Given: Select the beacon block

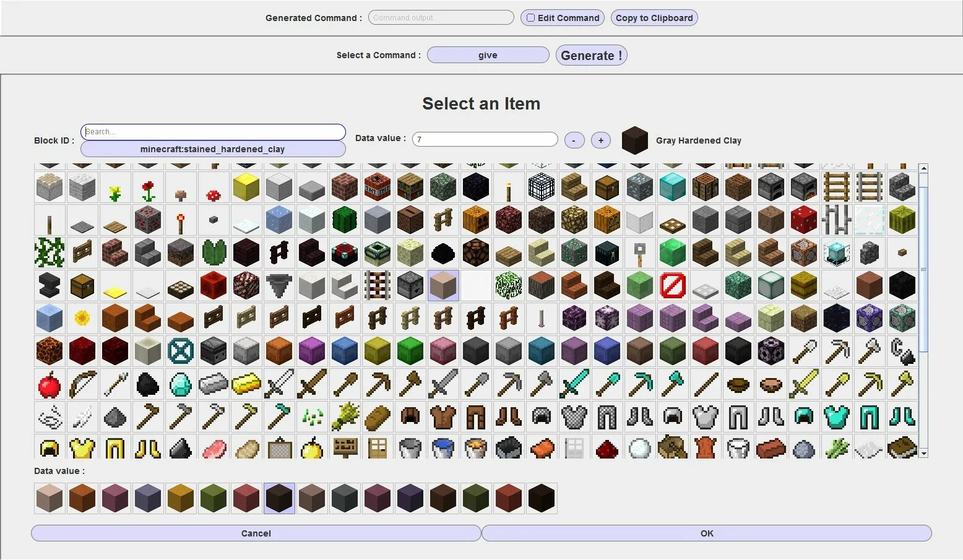Looking at the screenshot, I should [x=837, y=252].
